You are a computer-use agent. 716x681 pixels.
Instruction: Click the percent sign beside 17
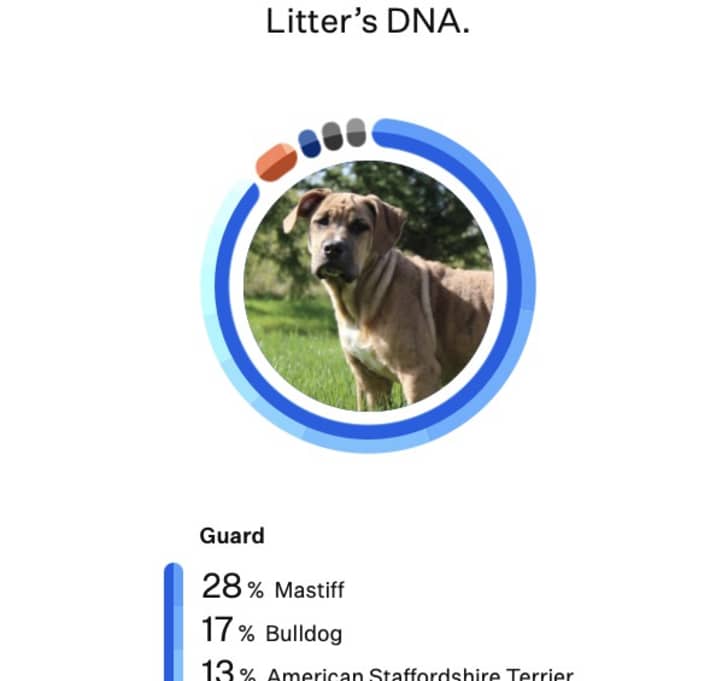247,633
